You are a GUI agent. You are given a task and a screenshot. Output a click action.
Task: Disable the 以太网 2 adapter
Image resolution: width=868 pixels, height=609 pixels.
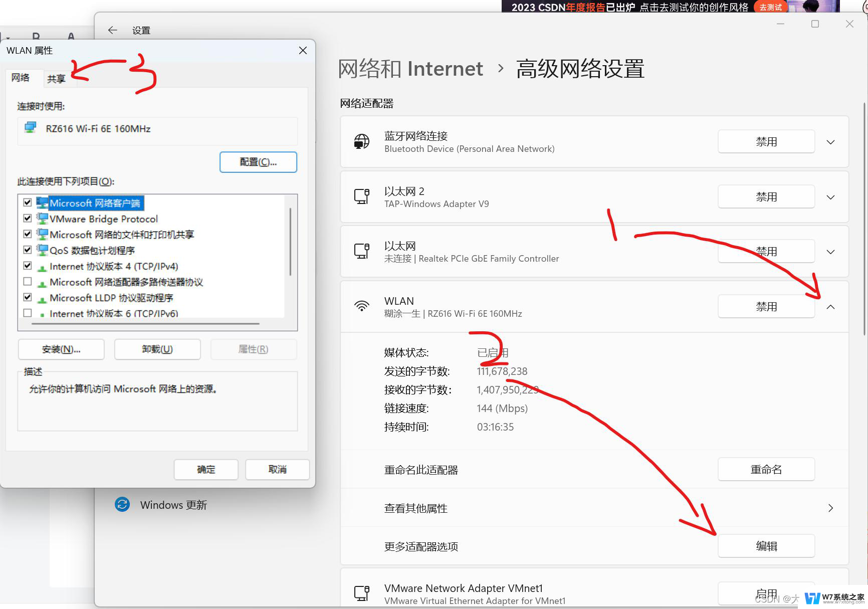tap(766, 196)
